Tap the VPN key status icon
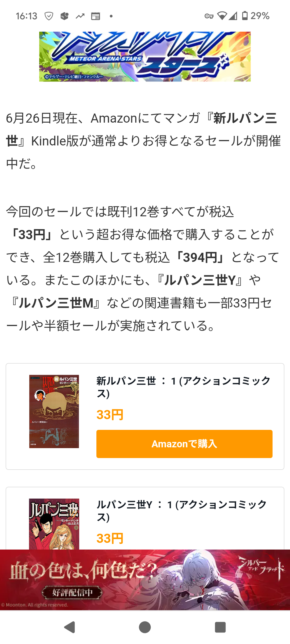Viewport: 290px width, 644px height. [209, 16]
